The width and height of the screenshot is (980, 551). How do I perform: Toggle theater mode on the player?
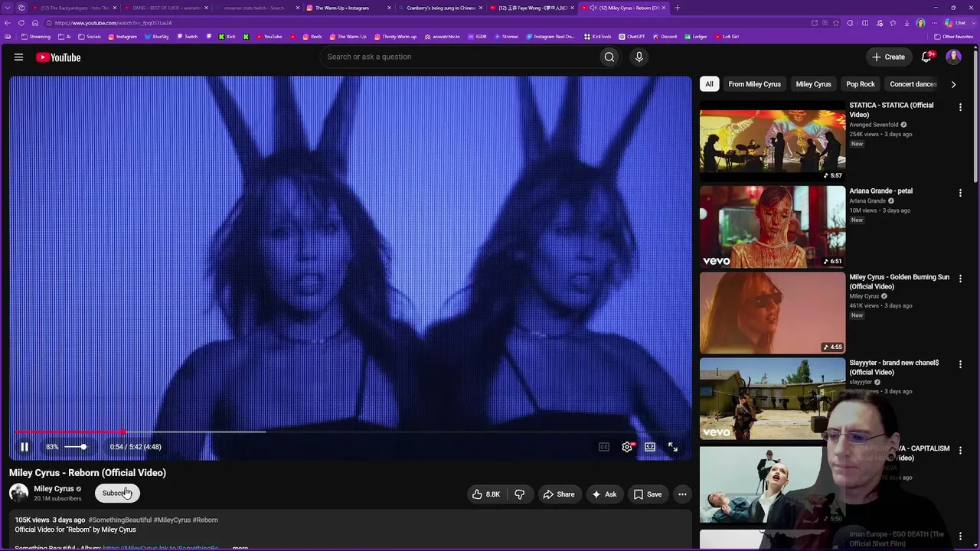pyautogui.click(x=650, y=447)
